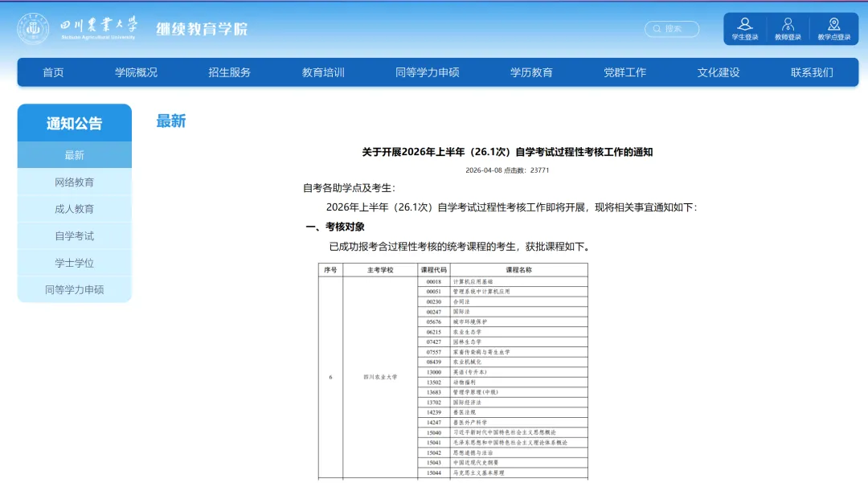Click the 自考各助学点及考生 greeting line

click(350, 188)
